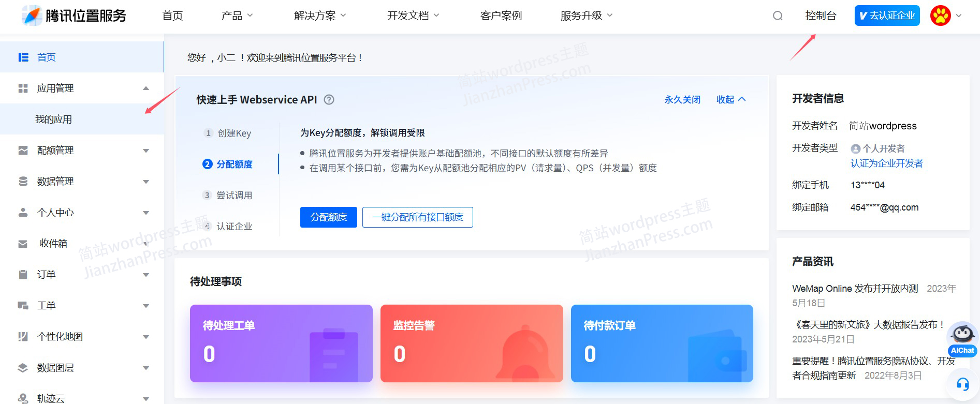This screenshot has height=404, width=980.
Task: Expand the 开发文档 dropdown menu
Action: click(x=436, y=16)
